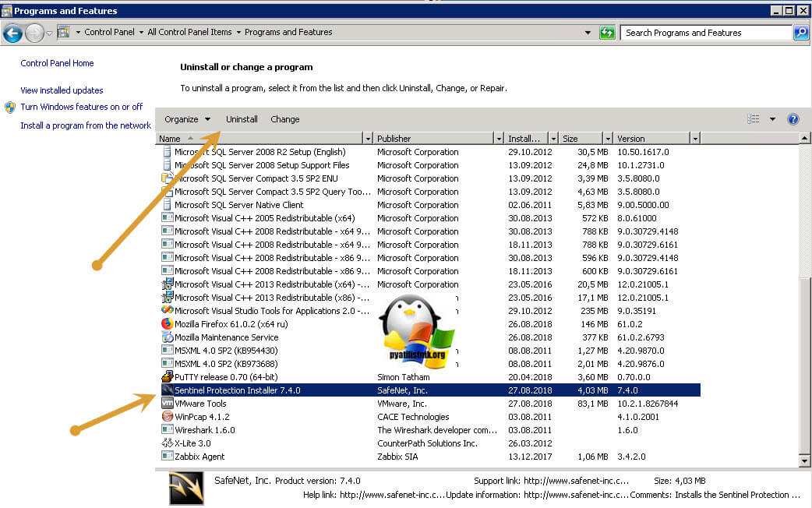Click the scrollbar up arrow

804,138
